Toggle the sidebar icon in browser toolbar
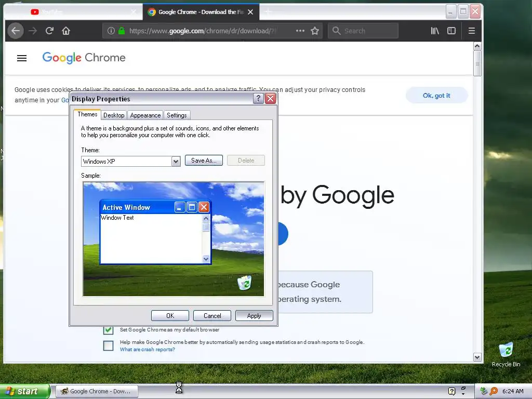The image size is (532, 399). coord(451,31)
